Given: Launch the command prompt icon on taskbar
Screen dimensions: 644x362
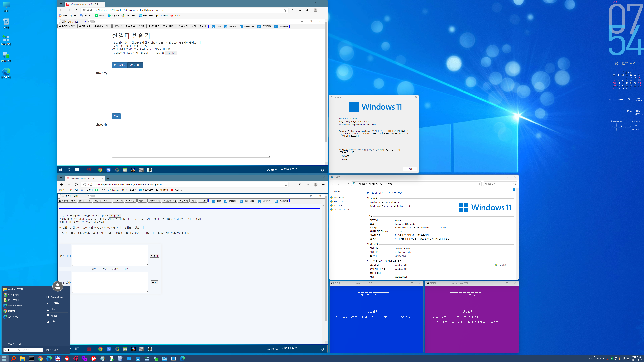Looking at the screenshot, I should pyautogui.click(x=31, y=358).
